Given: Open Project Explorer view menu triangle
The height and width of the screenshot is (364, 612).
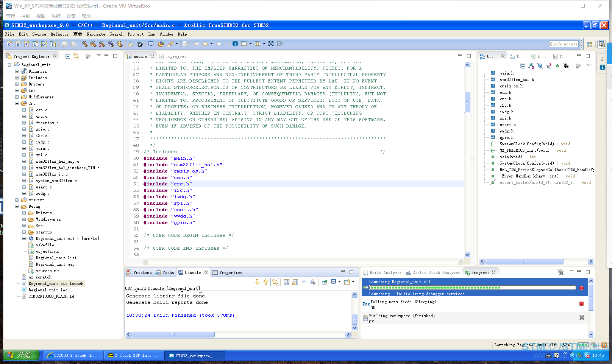Looking at the screenshot, I should click(99, 56).
